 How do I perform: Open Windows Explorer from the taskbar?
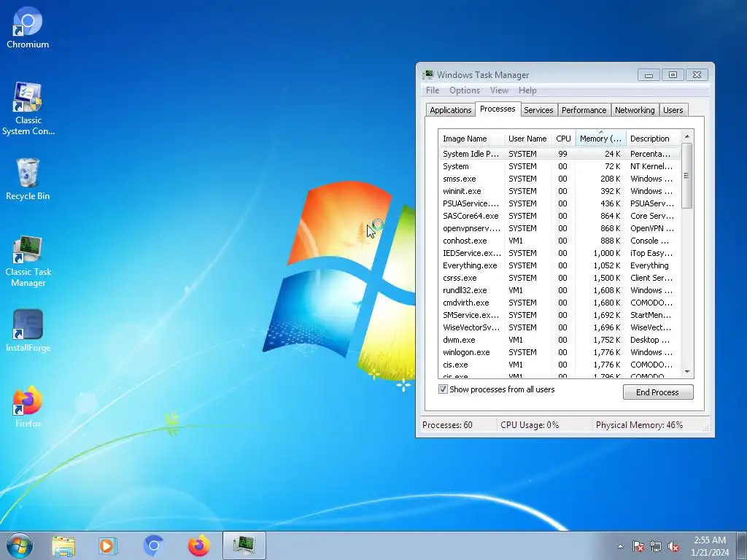(63, 545)
